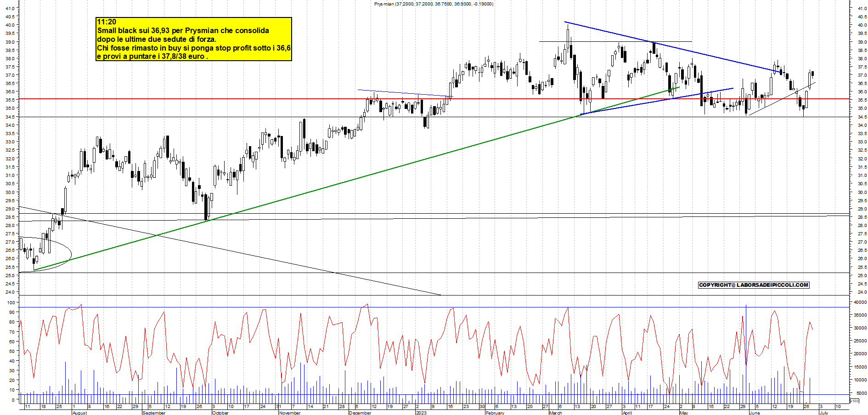Click the '80' oscillator scale label

[x=12, y=322]
